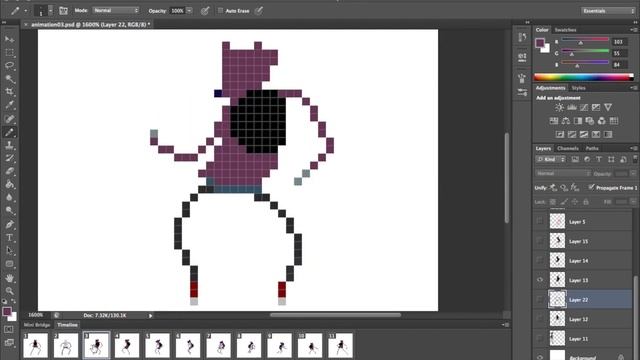Show Layer 12 visibility
This screenshot has width=640, height=360.
tap(540, 319)
